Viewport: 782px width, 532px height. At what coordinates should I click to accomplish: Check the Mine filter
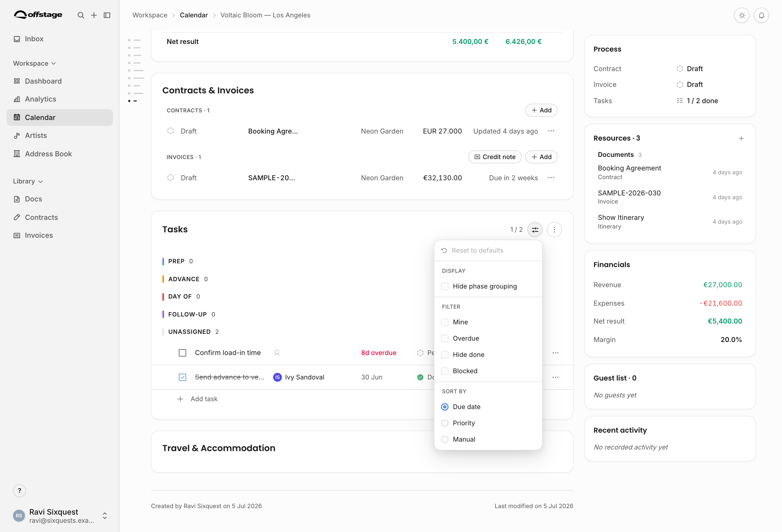click(444, 322)
